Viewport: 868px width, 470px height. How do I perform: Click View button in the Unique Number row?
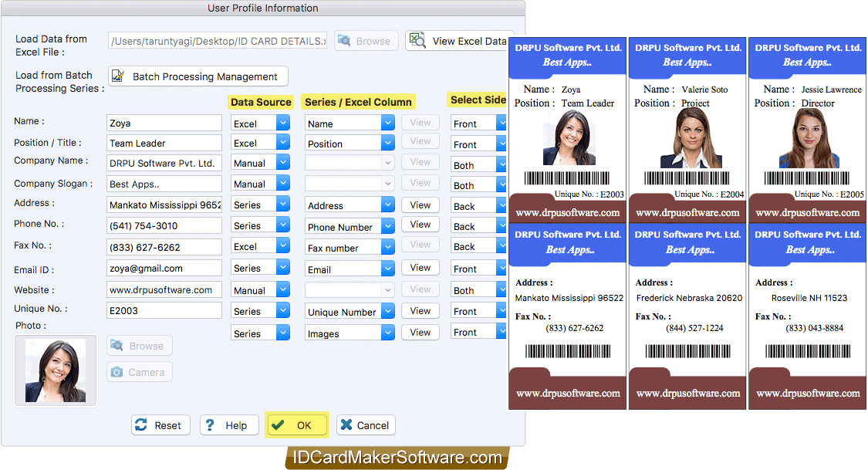click(420, 310)
